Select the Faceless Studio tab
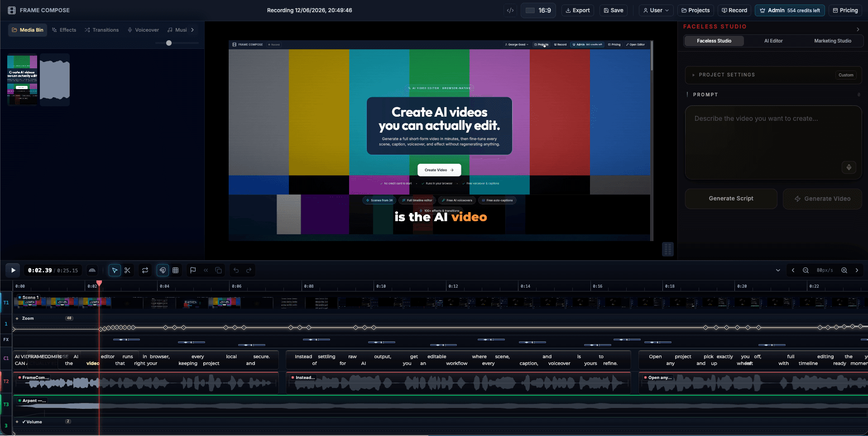This screenshot has width=868, height=436. point(714,41)
